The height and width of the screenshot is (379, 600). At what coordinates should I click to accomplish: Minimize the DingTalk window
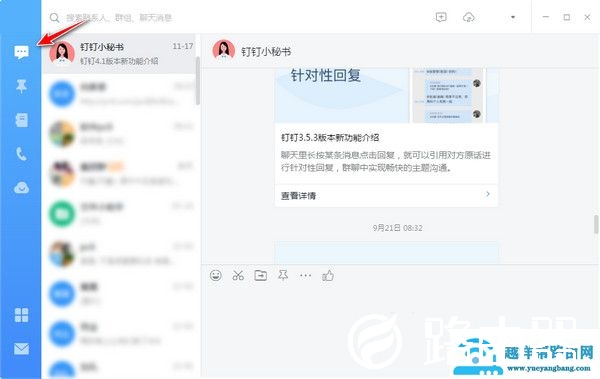(x=546, y=17)
